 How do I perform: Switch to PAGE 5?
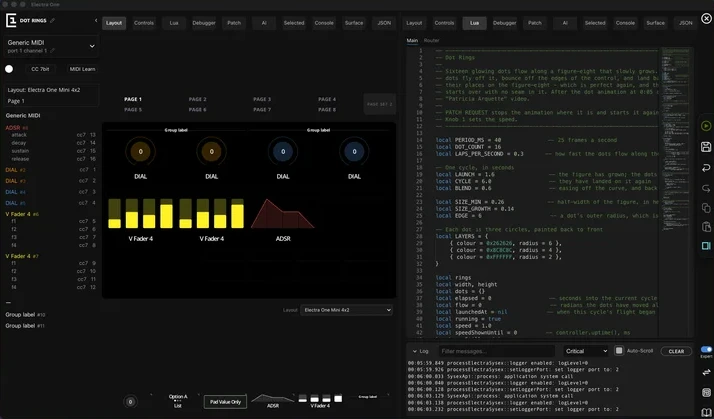(133, 110)
